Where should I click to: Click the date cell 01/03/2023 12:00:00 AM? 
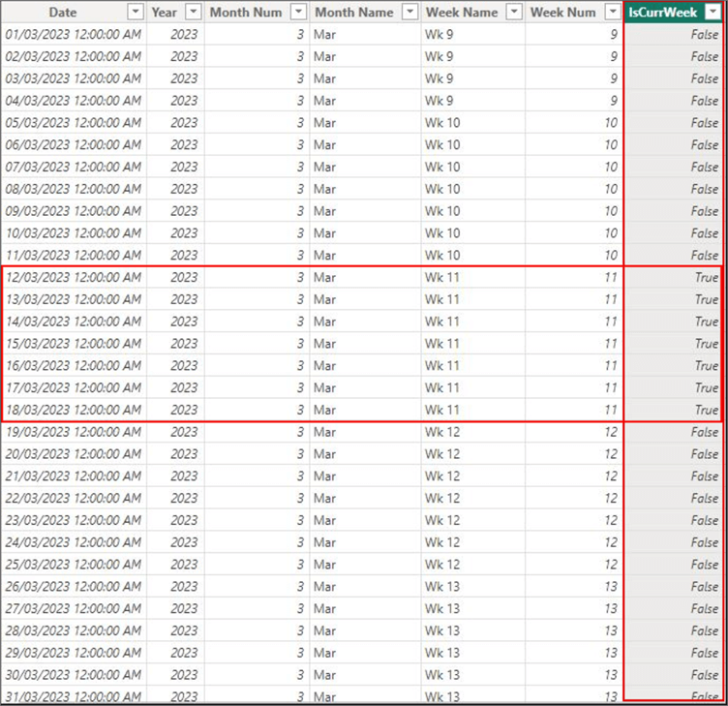pos(74,34)
